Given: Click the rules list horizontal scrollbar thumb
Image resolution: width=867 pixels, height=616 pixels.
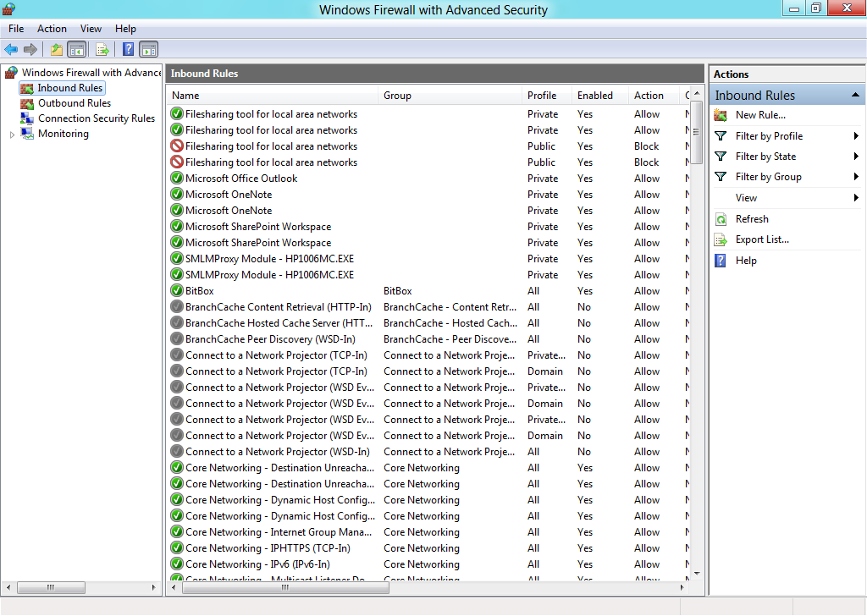Looking at the screenshot, I should (279, 587).
